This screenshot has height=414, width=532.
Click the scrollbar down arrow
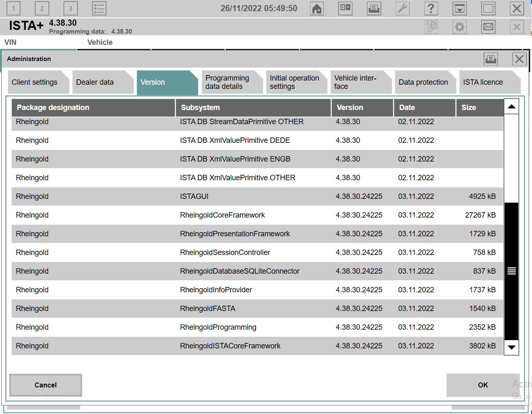pyautogui.click(x=511, y=347)
